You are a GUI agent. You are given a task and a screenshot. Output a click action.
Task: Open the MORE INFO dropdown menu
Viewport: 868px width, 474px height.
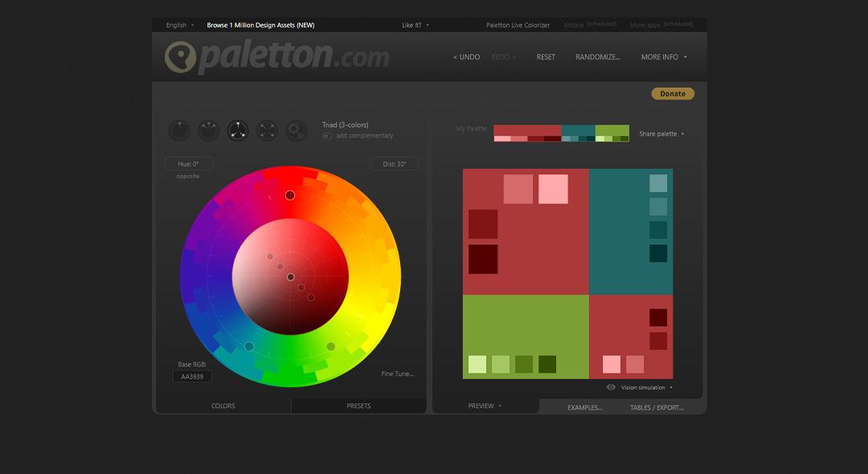coord(664,57)
